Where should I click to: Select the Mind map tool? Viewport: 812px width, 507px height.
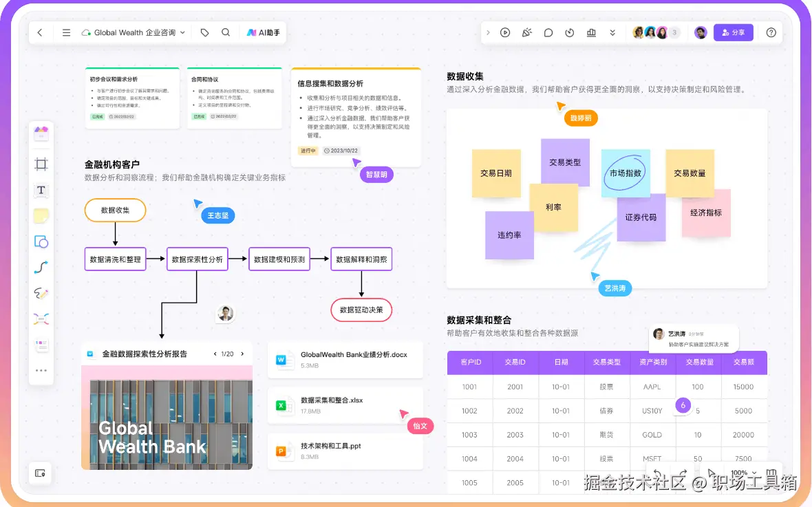click(x=41, y=319)
